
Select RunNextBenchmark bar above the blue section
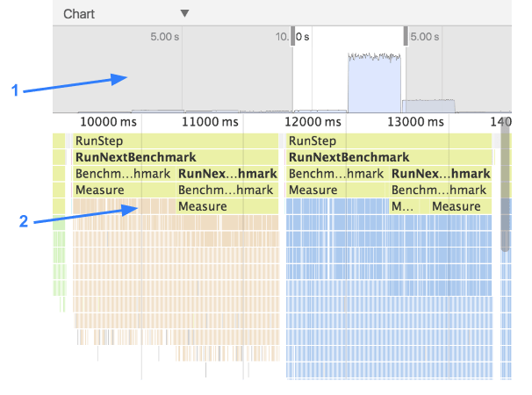388,157
